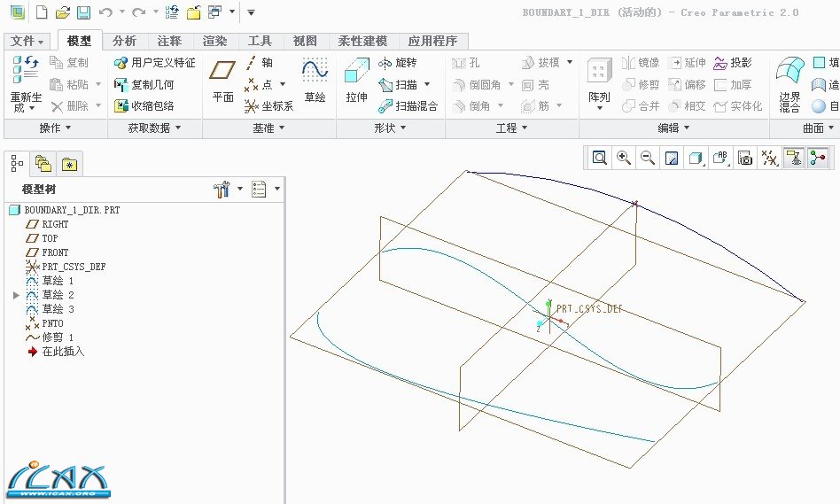This screenshot has height=504, width=840.
Task: Switch to the 分析 ribbon tab
Action: click(125, 41)
